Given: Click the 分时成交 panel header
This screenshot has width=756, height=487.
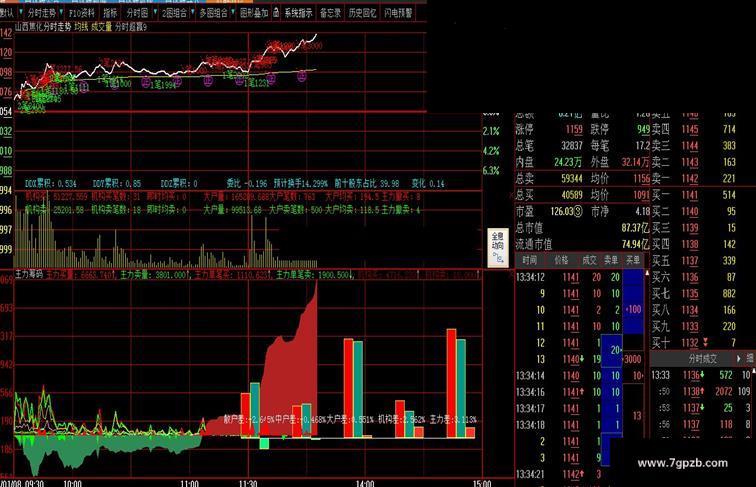Looking at the screenshot, I should click(702, 359).
